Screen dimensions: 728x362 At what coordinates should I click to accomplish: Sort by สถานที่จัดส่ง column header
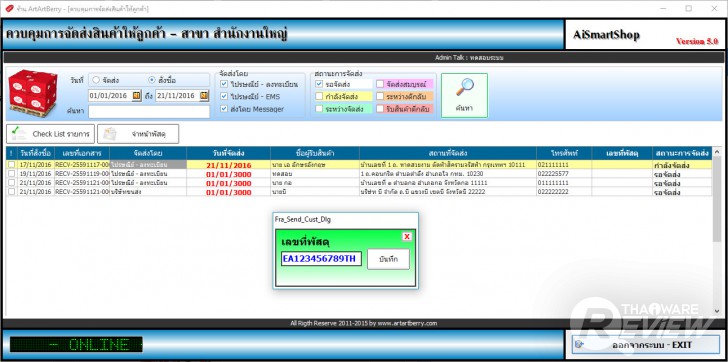click(x=448, y=153)
